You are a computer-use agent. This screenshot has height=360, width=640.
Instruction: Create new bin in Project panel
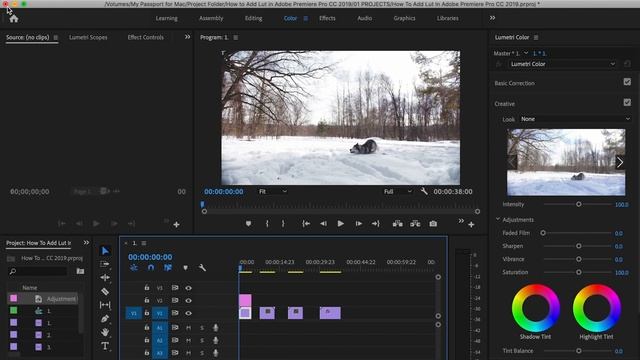click(80, 271)
